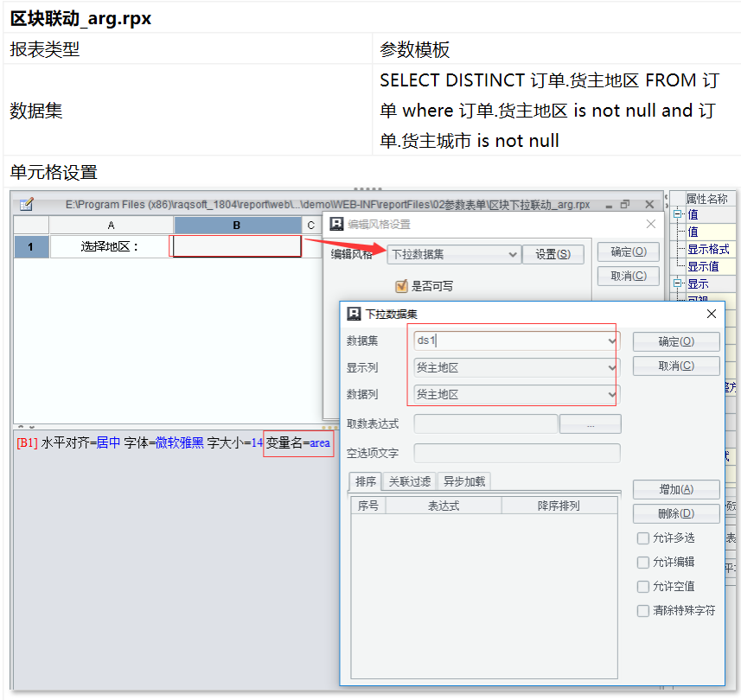Confirm with 确定(O) in 下拉数据集 dialog
This screenshot has height=700, width=741.
(676, 341)
